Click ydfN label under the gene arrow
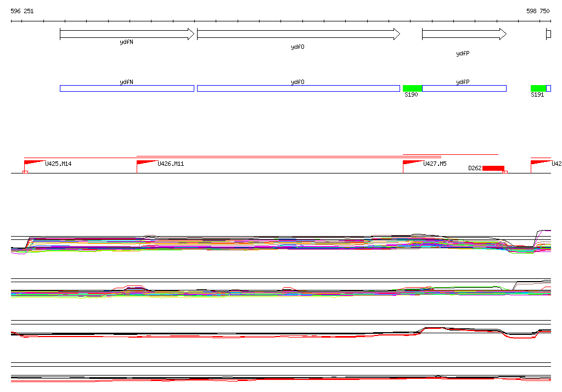This screenshot has width=562, height=392. click(127, 42)
